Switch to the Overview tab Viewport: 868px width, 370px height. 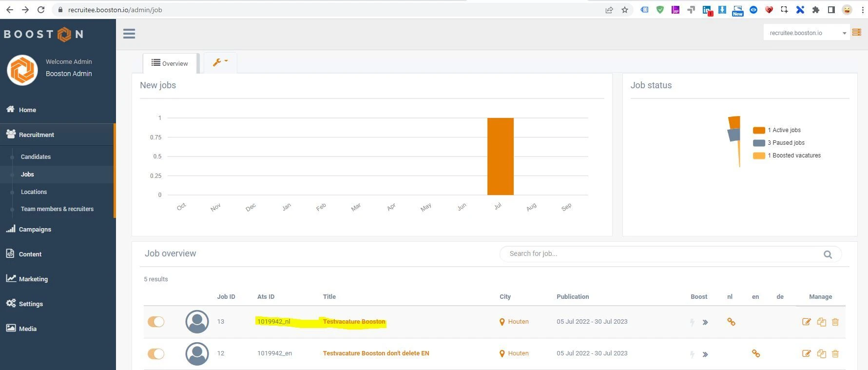coord(170,63)
